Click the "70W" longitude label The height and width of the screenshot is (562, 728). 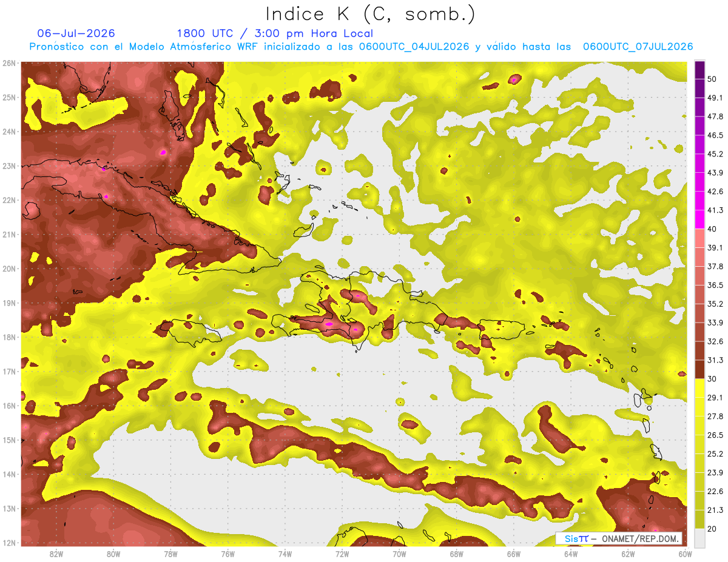[x=399, y=554]
